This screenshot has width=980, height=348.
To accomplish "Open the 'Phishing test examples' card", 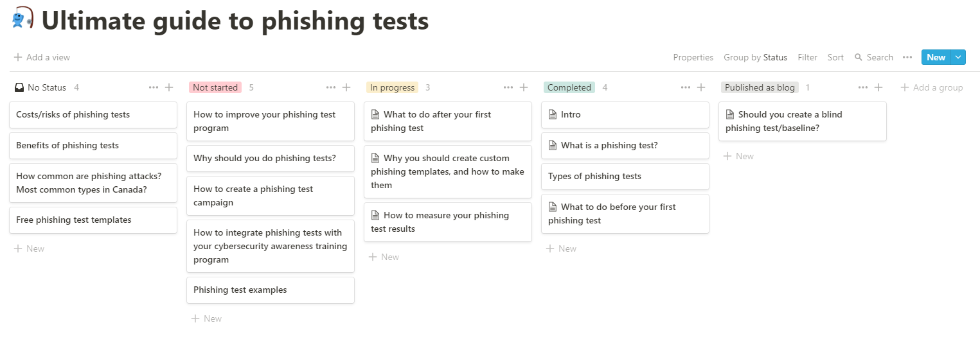I will (x=270, y=290).
